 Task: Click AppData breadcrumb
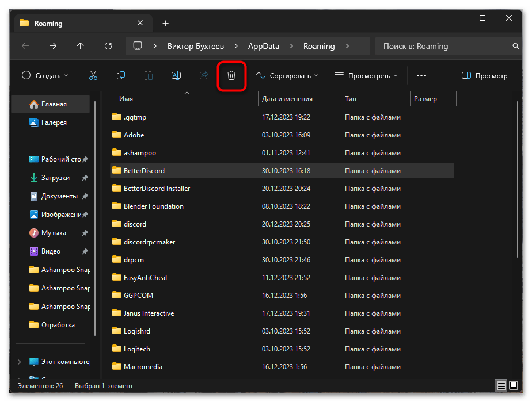pos(264,46)
